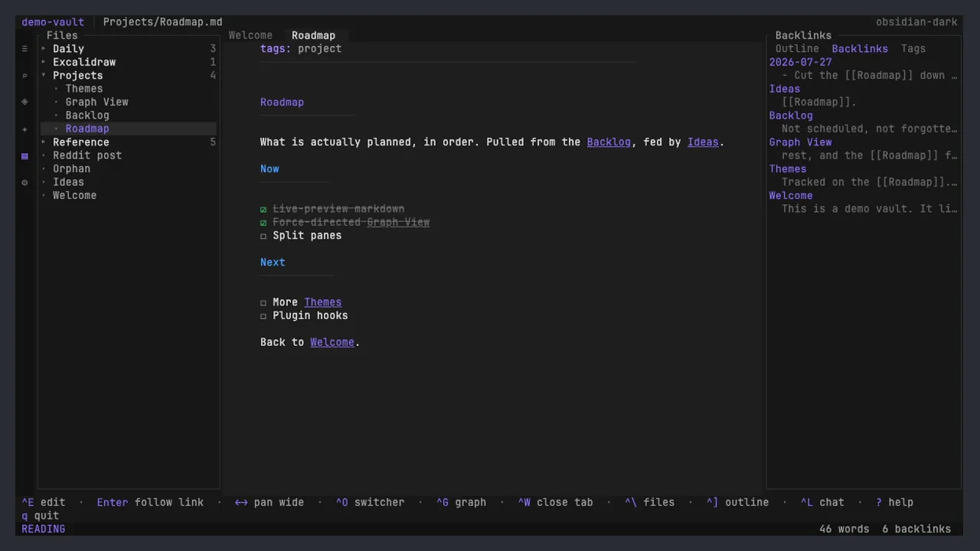Switch to the Welcome tab
The image size is (980, 551).
(x=250, y=35)
